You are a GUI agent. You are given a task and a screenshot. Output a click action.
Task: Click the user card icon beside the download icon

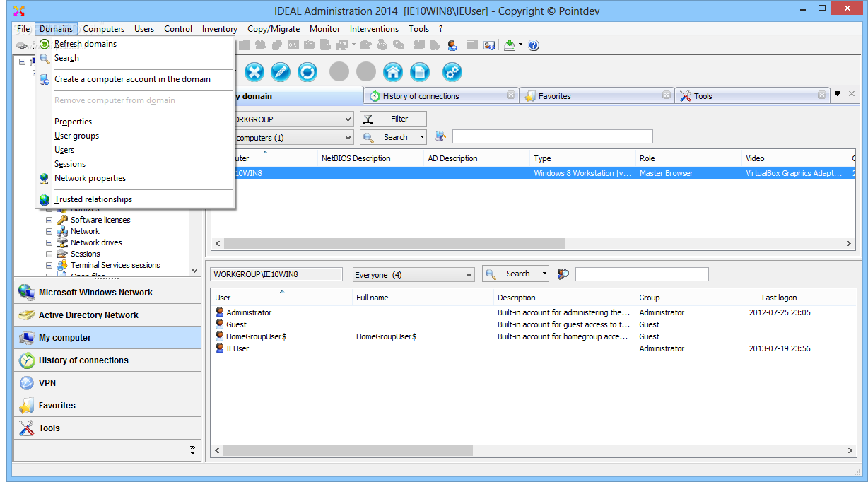489,45
